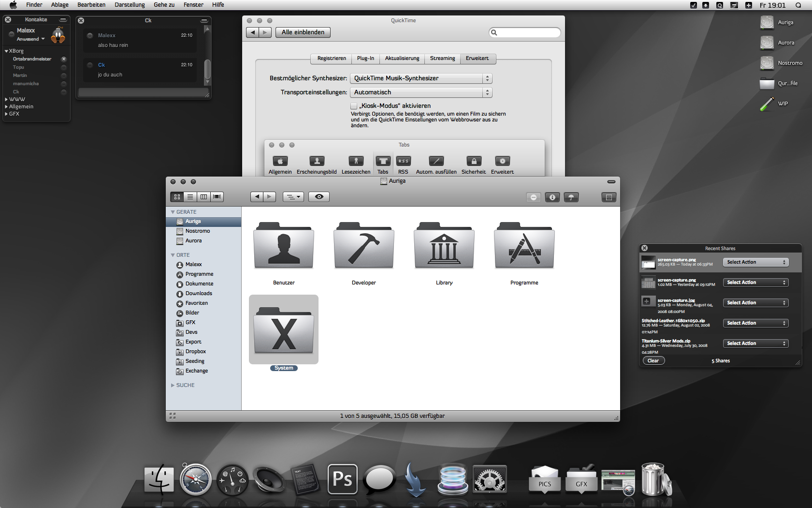Expand the GFX contacts group
This screenshot has width=812, height=508.
click(6, 114)
